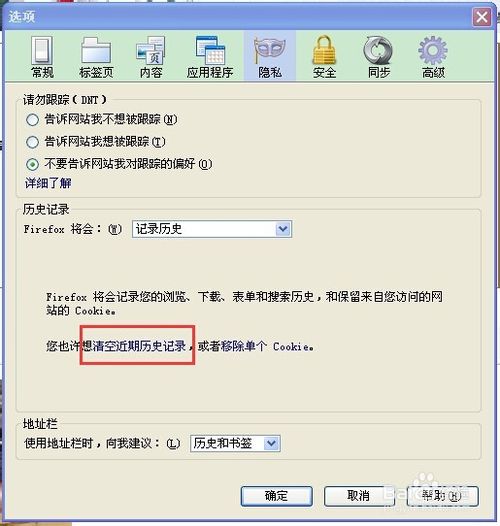Expand the 历史和书签 address bar dropdown
The height and width of the screenshot is (526, 500).
[x=235, y=443]
